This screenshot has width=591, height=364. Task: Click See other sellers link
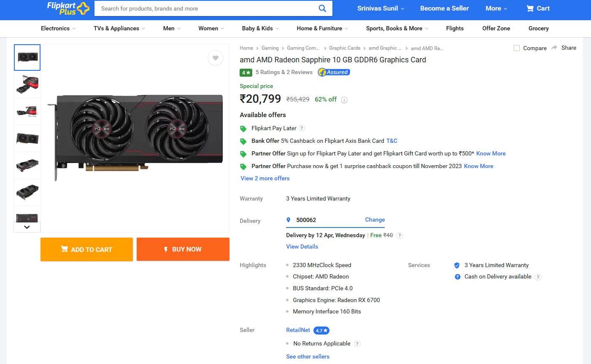coord(308,356)
